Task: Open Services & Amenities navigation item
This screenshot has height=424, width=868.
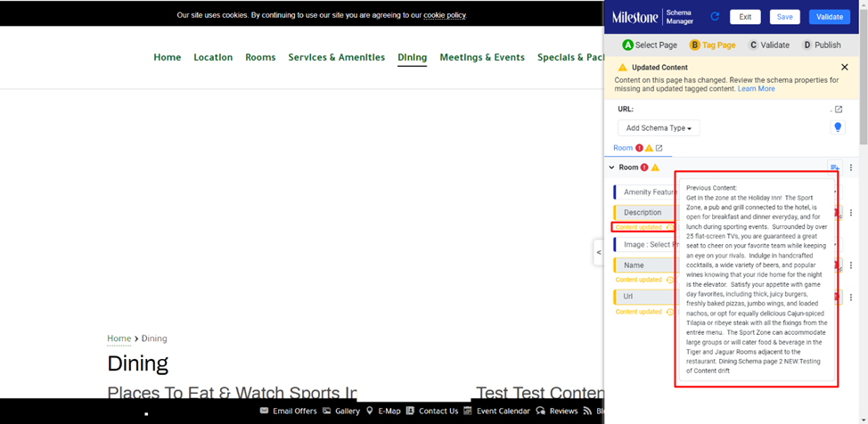Action: click(x=337, y=57)
